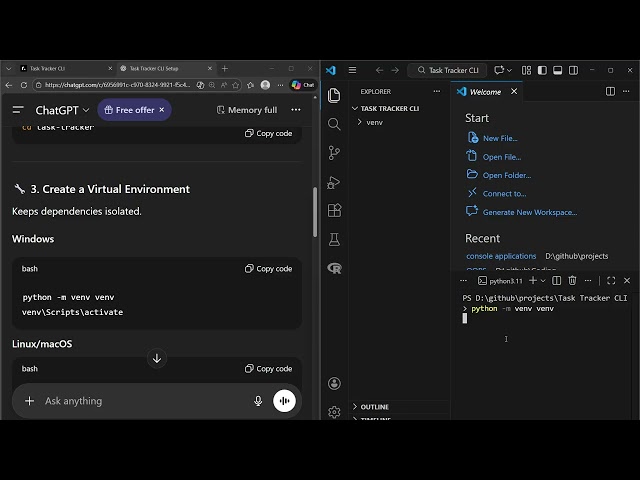Viewport: 640px width, 480px height.
Task: Open Copilot Chat in browser toolbar
Action: pos(303,85)
